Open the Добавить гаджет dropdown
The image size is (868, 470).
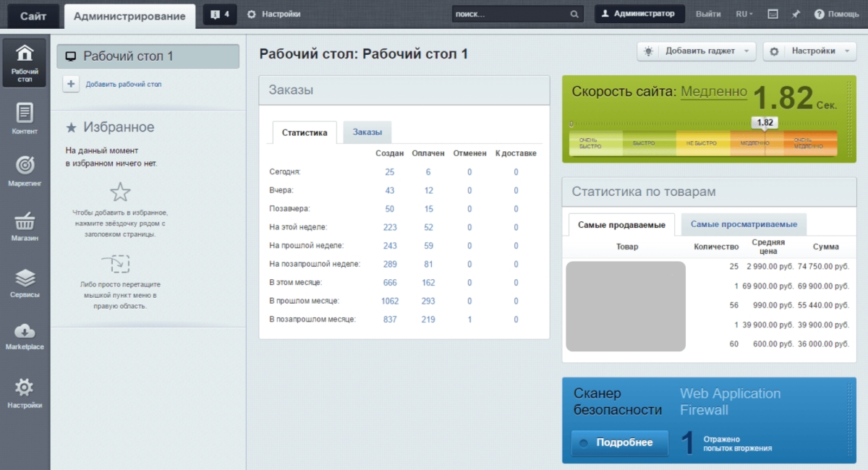696,51
